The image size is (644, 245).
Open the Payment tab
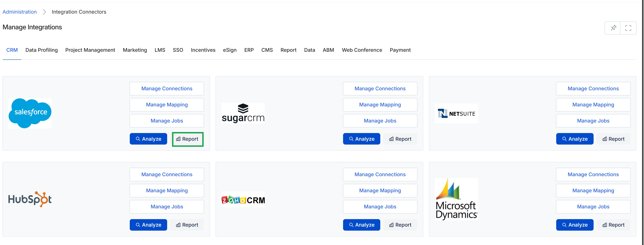click(x=400, y=50)
